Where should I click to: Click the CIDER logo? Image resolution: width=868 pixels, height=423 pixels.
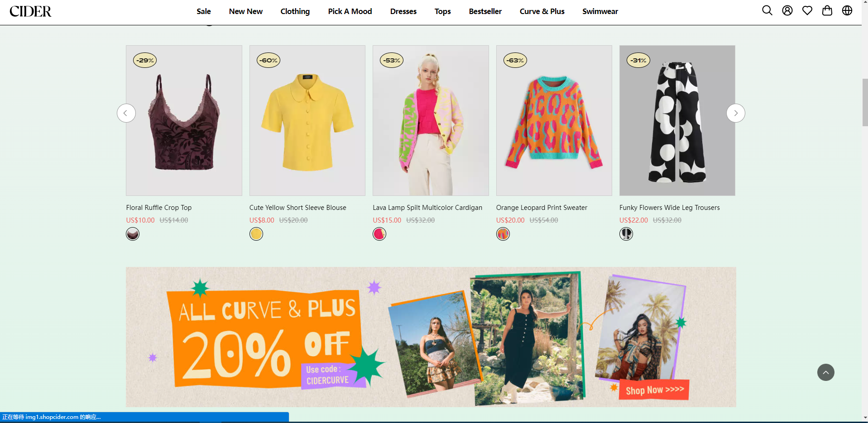tap(30, 11)
